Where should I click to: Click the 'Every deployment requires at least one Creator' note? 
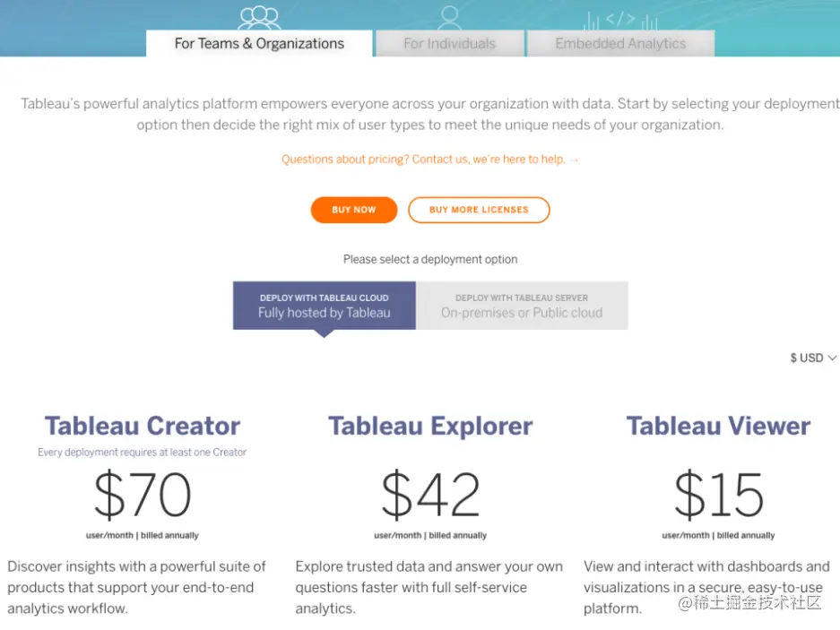click(142, 453)
